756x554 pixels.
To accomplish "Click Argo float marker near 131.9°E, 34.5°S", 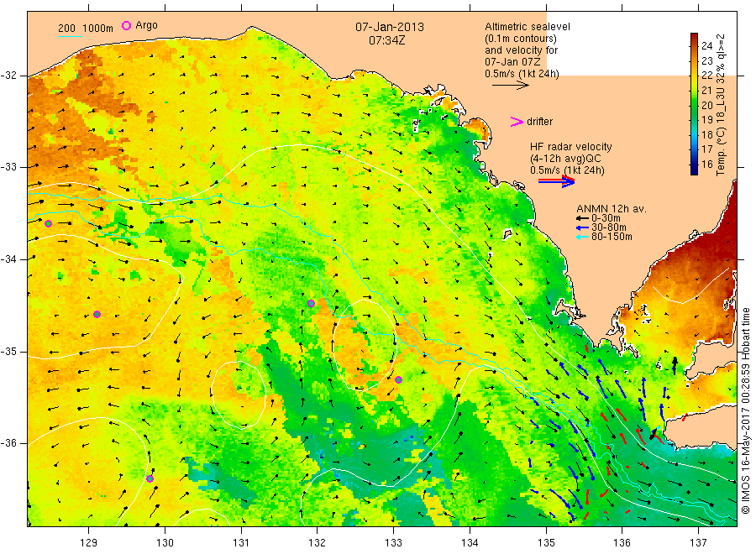I will pos(311,304).
